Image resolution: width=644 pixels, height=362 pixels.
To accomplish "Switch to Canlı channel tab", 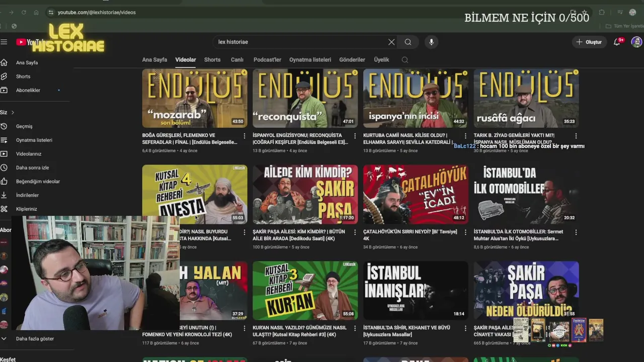I will click(237, 60).
